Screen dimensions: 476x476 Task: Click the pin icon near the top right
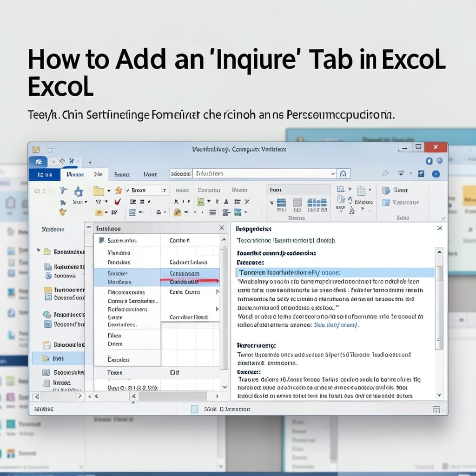[385, 173]
